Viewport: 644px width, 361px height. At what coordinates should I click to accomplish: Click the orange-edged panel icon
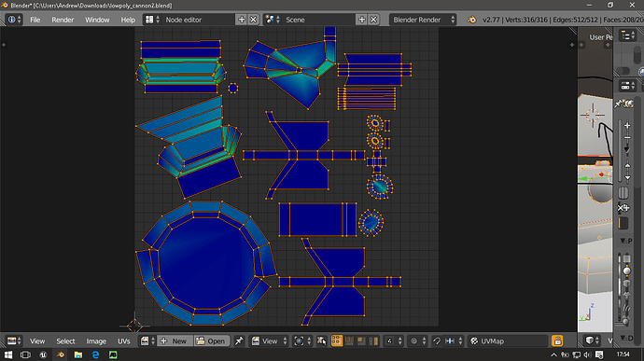tap(623, 224)
